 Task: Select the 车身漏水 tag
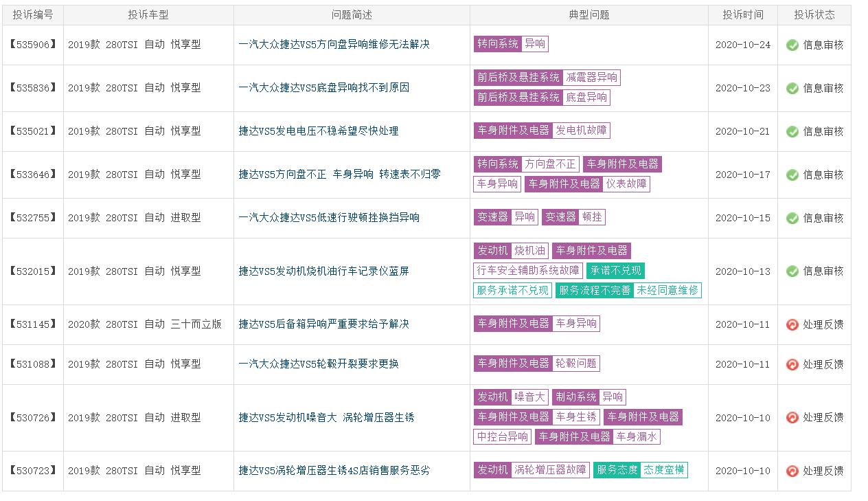(637, 437)
